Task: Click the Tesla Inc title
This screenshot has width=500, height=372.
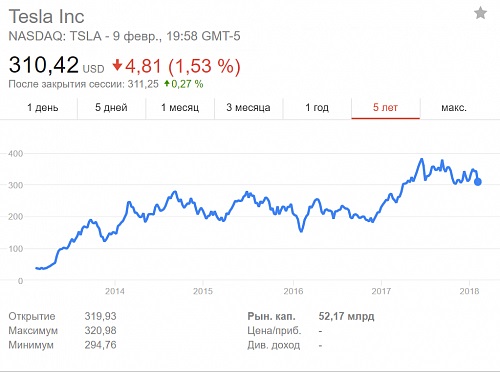Action: (x=46, y=16)
